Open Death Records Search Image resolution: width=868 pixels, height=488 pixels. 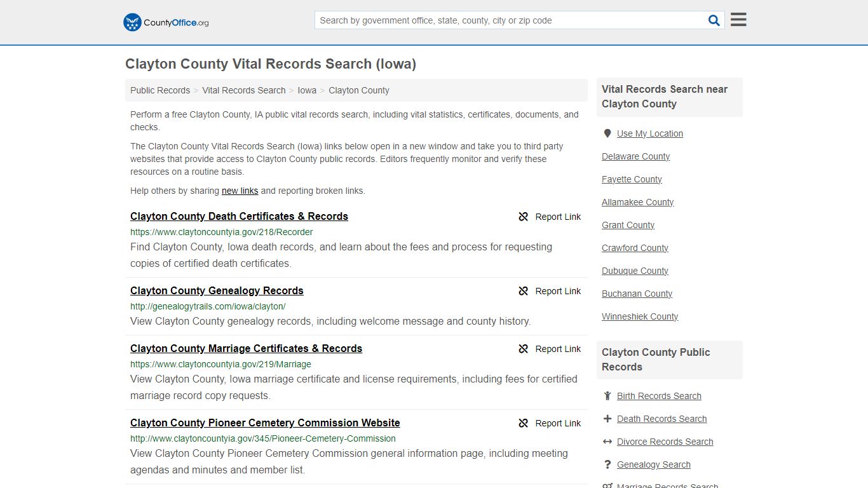(661, 419)
